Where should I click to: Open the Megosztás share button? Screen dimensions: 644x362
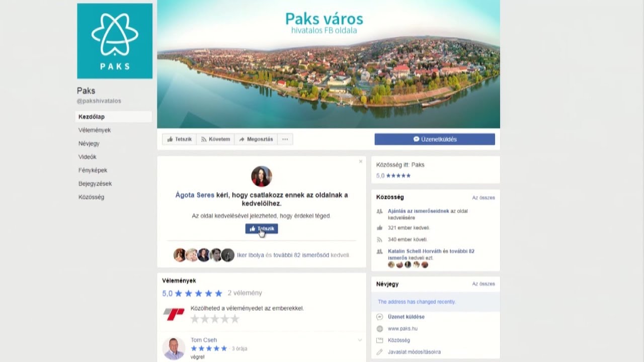click(x=256, y=139)
